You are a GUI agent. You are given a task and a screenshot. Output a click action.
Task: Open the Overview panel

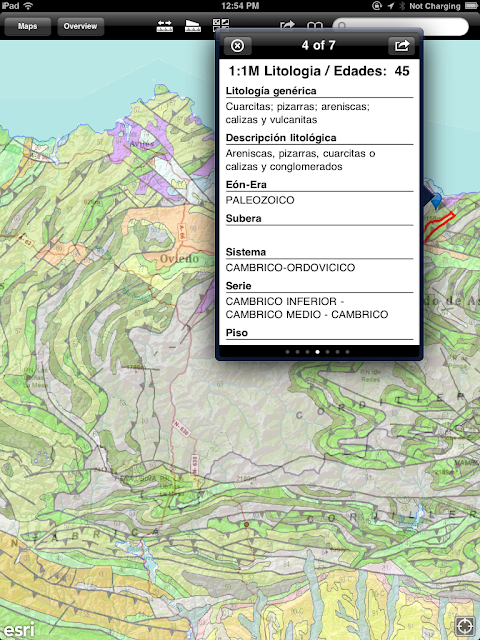point(80,27)
